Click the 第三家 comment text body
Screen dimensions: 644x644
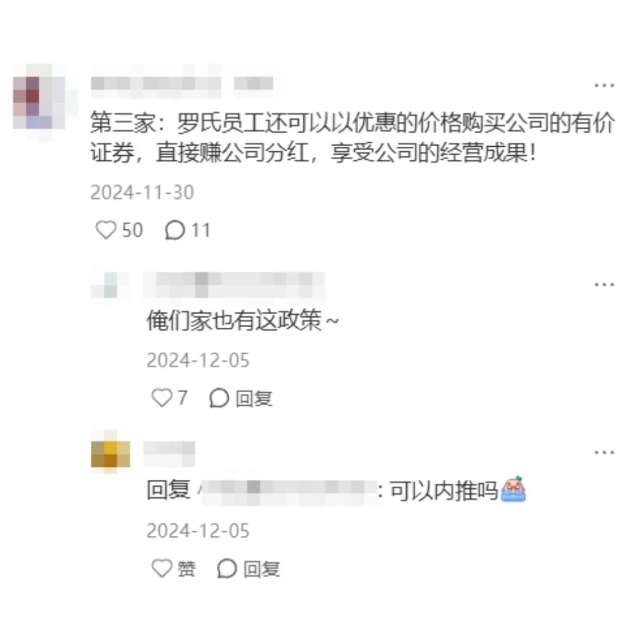352,137
